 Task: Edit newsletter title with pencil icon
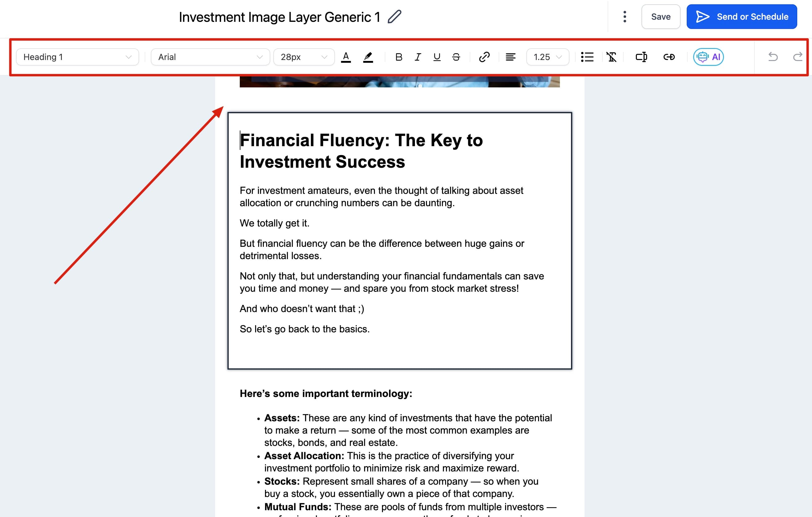coord(394,17)
